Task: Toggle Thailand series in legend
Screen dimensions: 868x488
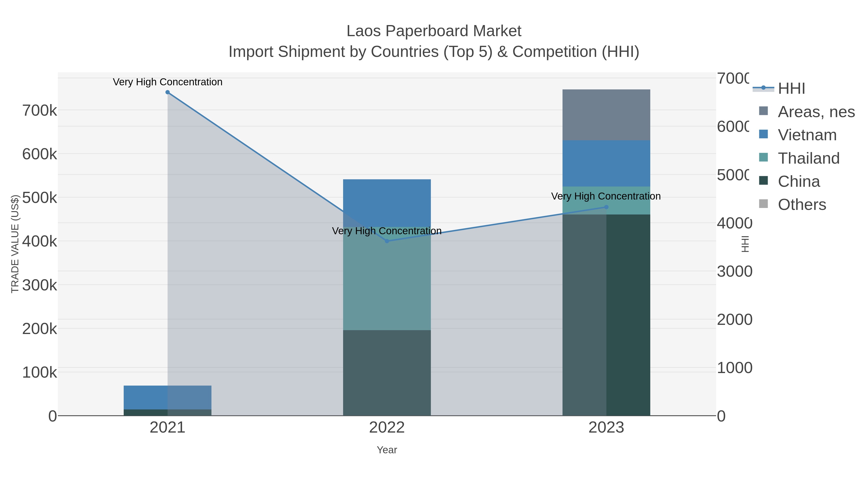Action: click(x=799, y=158)
